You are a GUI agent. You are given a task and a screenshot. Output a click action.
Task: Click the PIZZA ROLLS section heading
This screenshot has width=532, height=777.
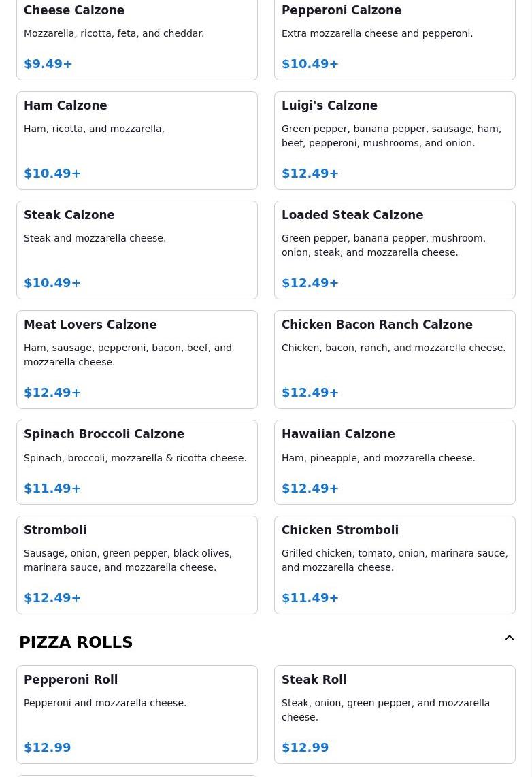pos(76,642)
